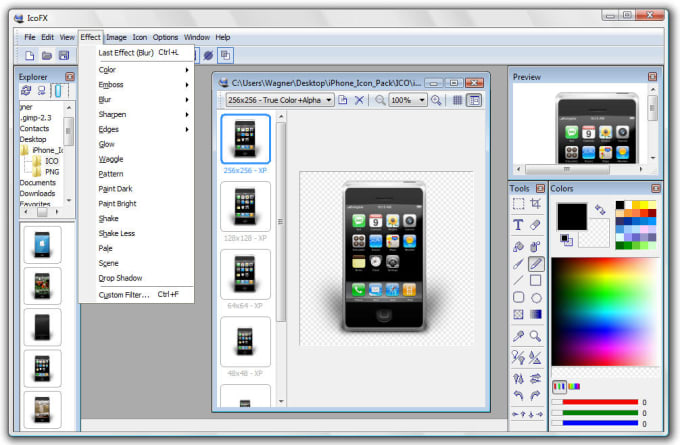This screenshot has width=680, height=445.
Task: Select the rectangular selection tool
Action: coord(518,204)
